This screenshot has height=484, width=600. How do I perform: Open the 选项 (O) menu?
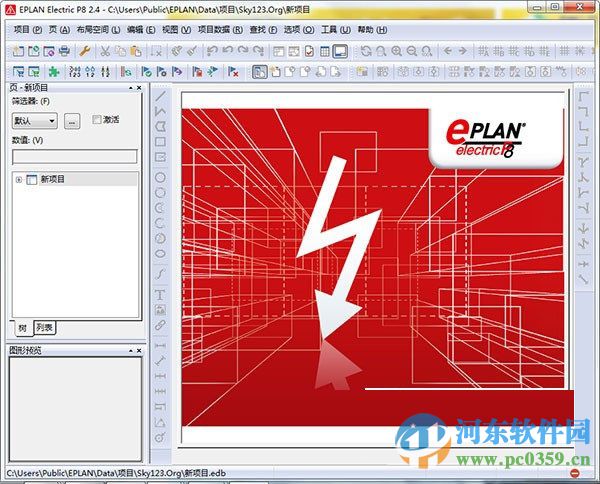pyautogui.click(x=299, y=30)
